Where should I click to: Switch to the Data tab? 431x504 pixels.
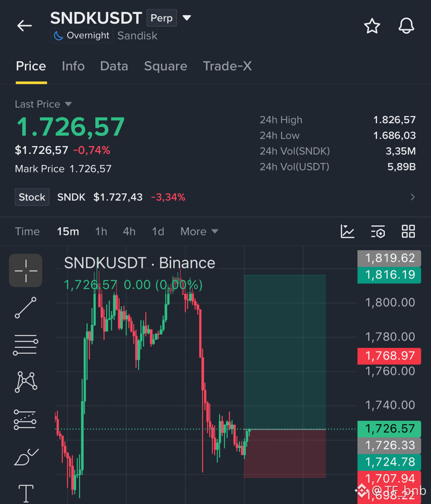point(114,66)
